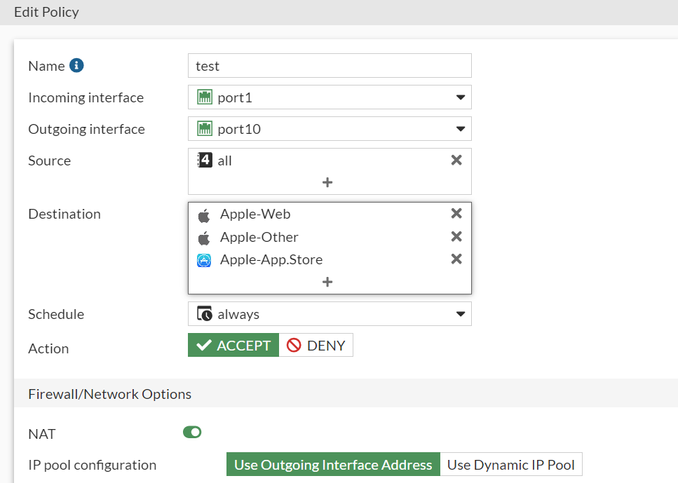Select Use Outgoing Interface Address option

(x=333, y=465)
